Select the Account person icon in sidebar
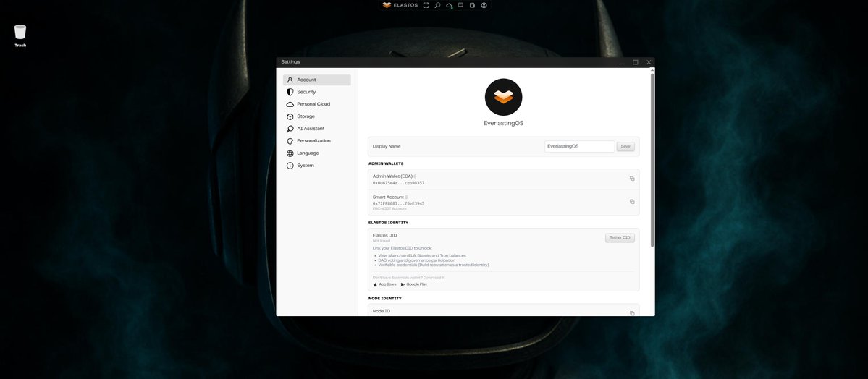Image resolution: width=868 pixels, height=379 pixels. click(x=290, y=80)
